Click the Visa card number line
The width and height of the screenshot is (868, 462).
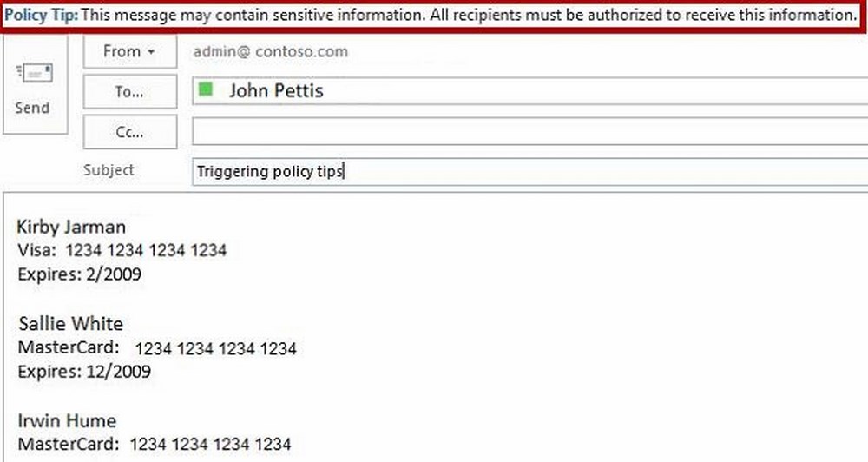click(x=122, y=250)
